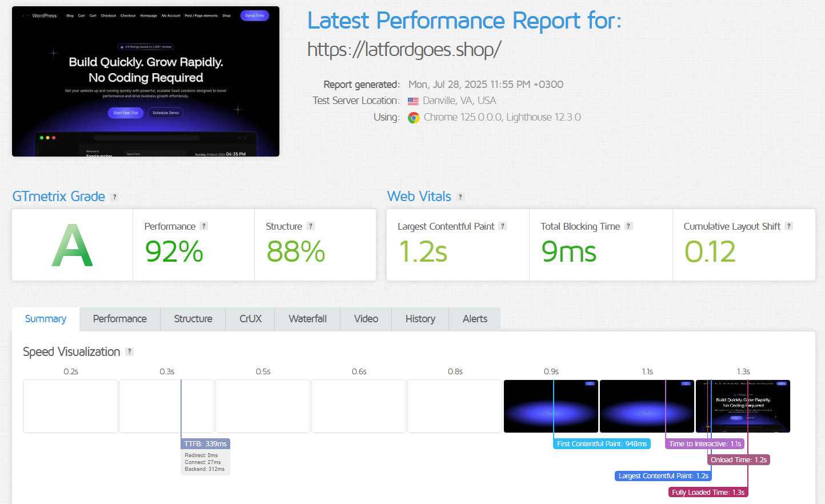Open the CrUX tab
825x504 pixels.
(250, 319)
